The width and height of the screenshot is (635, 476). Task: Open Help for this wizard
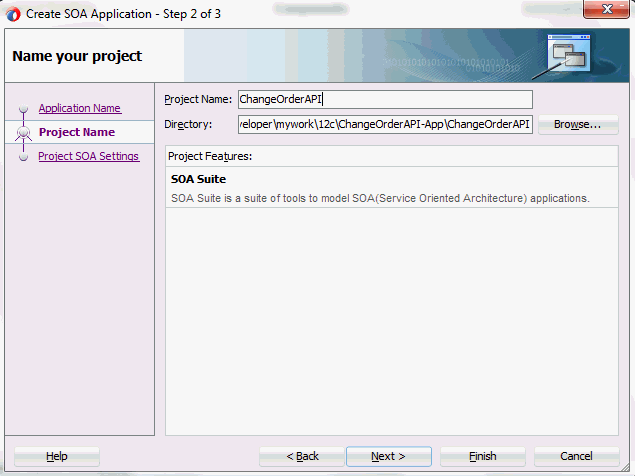click(57, 457)
